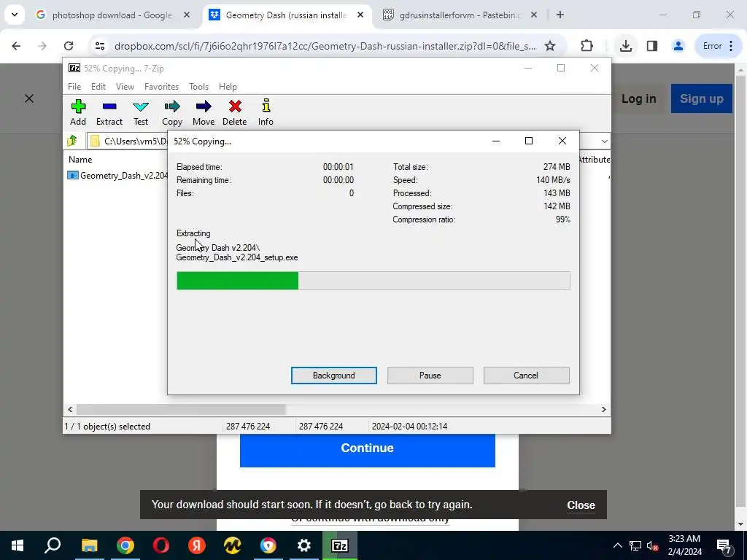Open Opera browser from the taskbar

point(161,545)
